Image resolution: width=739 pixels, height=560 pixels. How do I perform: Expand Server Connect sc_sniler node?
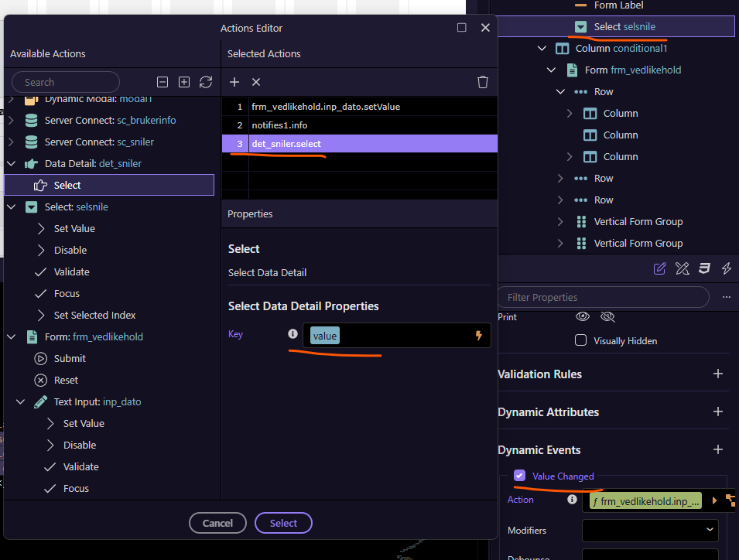click(x=12, y=142)
